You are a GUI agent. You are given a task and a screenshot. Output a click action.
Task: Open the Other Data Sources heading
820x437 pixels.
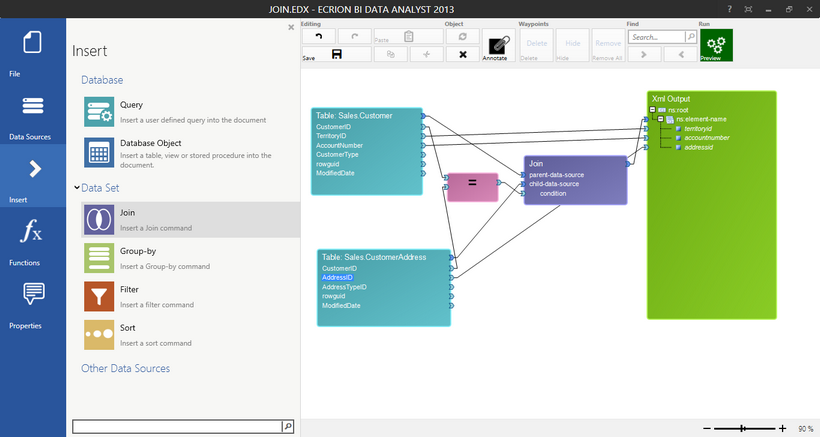point(125,368)
